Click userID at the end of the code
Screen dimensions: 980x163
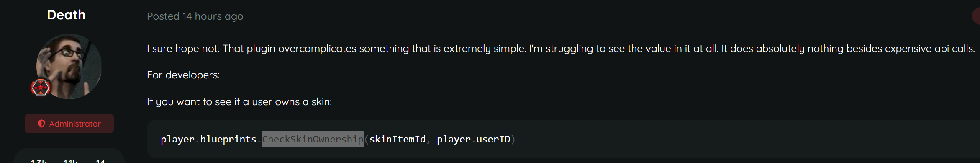(x=493, y=139)
